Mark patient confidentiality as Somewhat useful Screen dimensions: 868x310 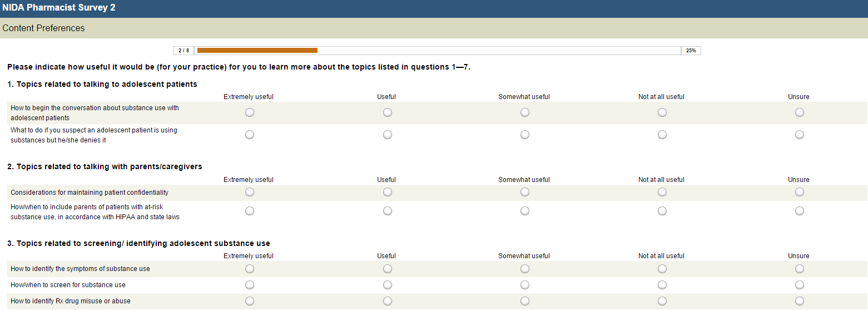pyautogui.click(x=525, y=192)
